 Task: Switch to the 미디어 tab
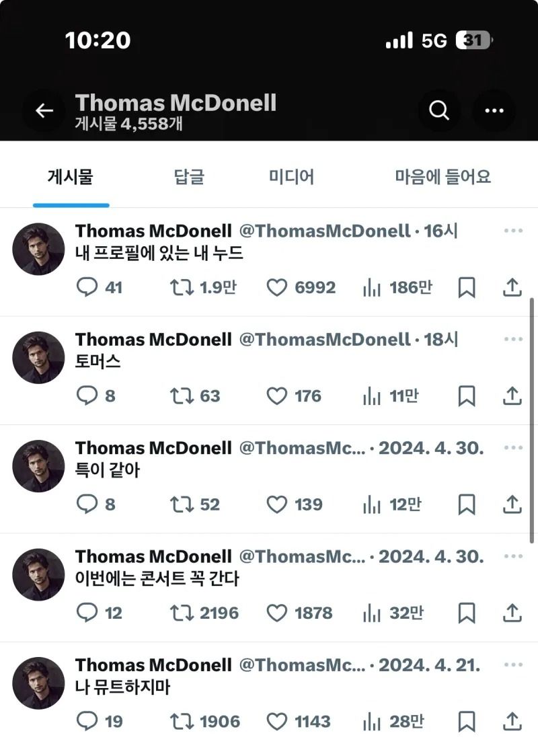click(291, 177)
